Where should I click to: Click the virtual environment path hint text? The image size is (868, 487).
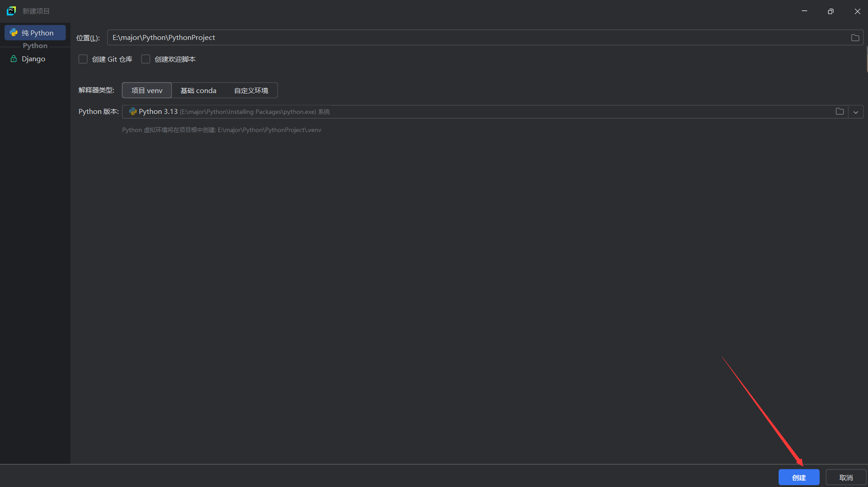(221, 130)
